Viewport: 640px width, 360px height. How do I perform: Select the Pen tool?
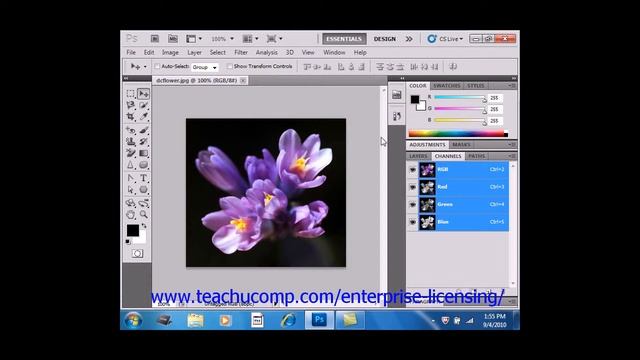point(131,178)
